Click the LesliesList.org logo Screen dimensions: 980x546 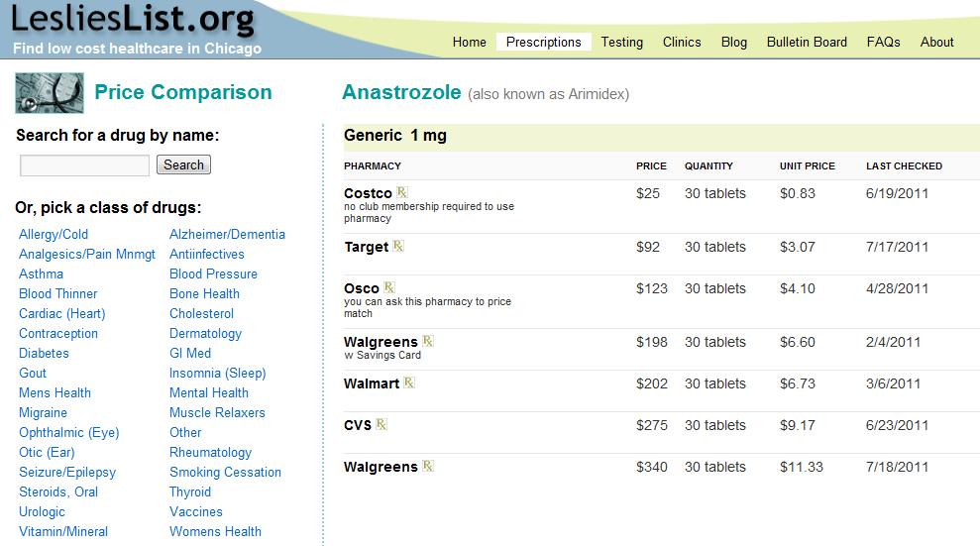[134, 19]
